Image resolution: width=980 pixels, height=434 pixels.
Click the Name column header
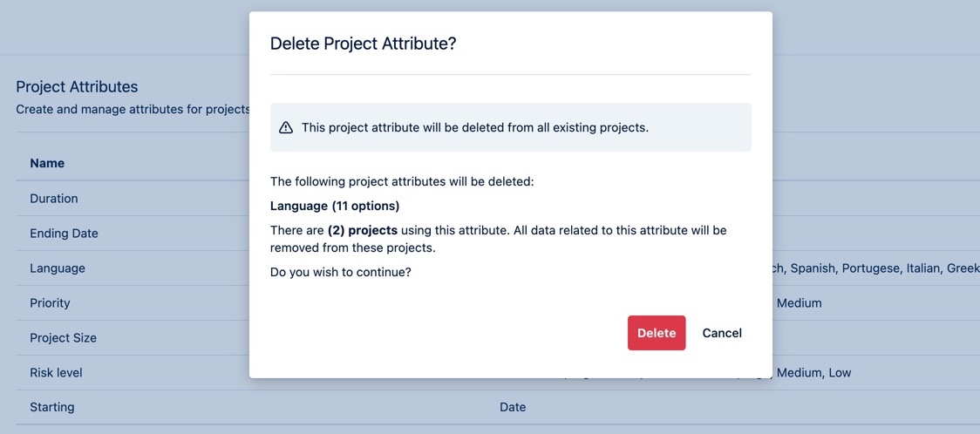pos(47,163)
